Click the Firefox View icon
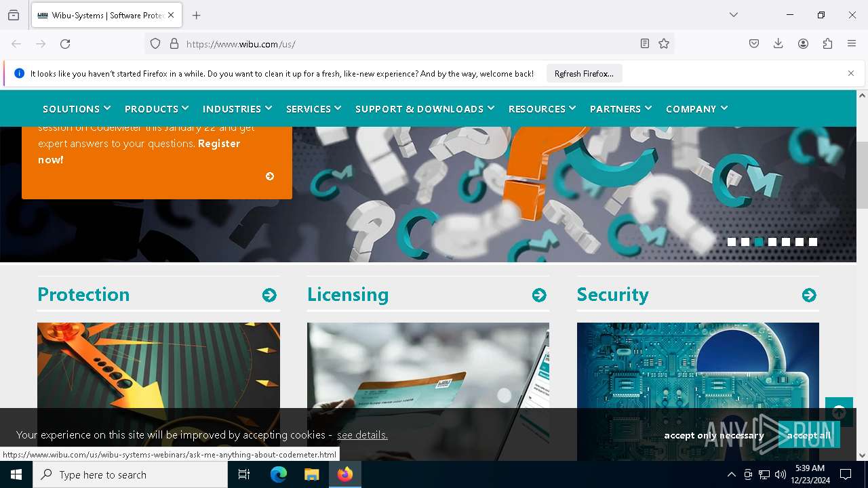Image resolution: width=868 pixels, height=488 pixels. point(14,15)
